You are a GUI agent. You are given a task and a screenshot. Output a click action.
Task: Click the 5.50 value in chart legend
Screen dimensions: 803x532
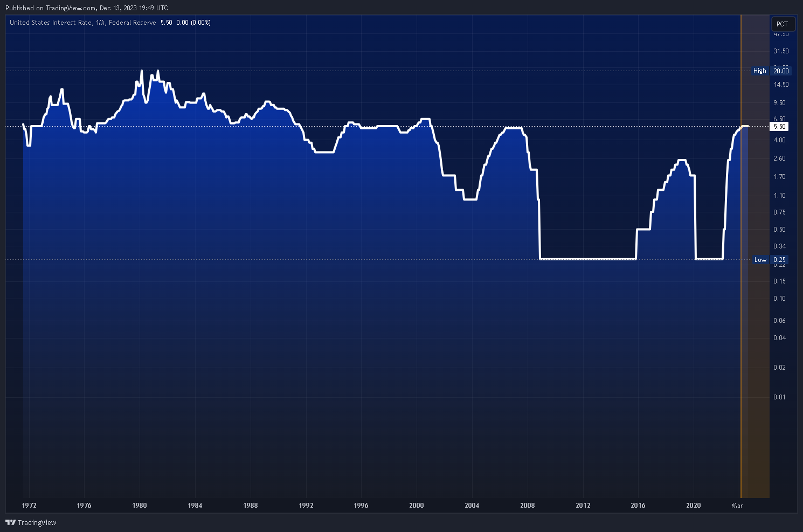point(167,23)
